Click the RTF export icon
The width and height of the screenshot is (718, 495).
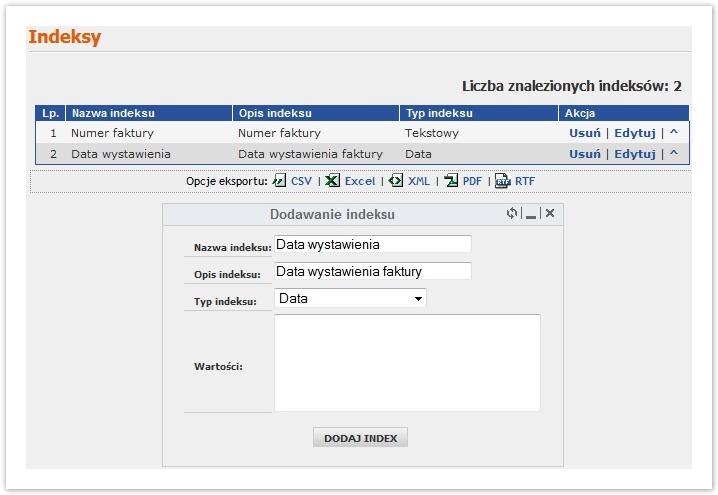503,181
